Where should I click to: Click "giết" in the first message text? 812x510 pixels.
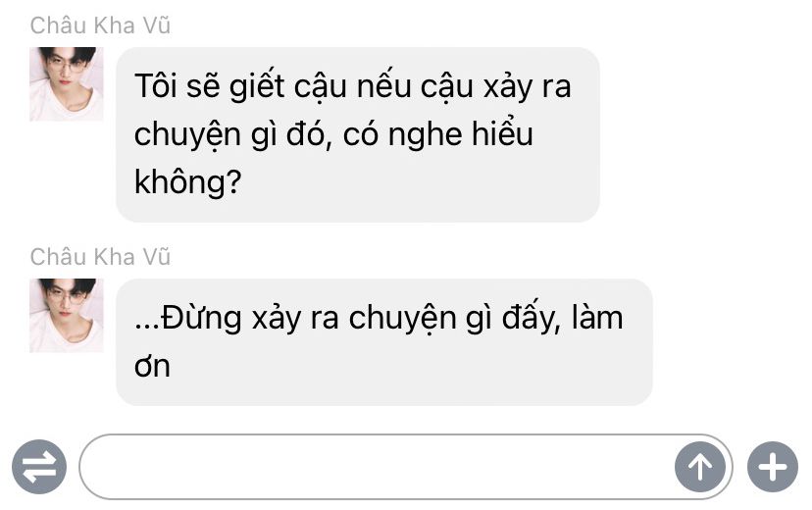point(257,86)
